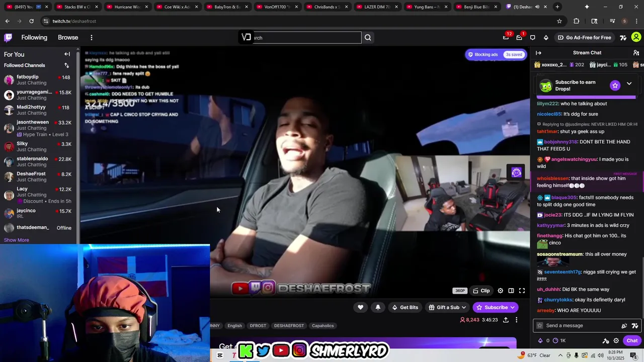
Task: Open the chat emote picker icon
Action: coord(624,325)
